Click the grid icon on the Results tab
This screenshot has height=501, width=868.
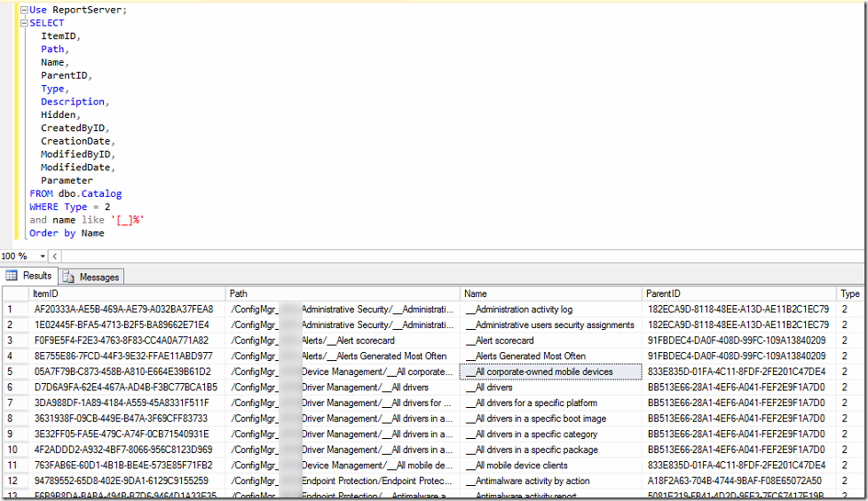(12, 276)
